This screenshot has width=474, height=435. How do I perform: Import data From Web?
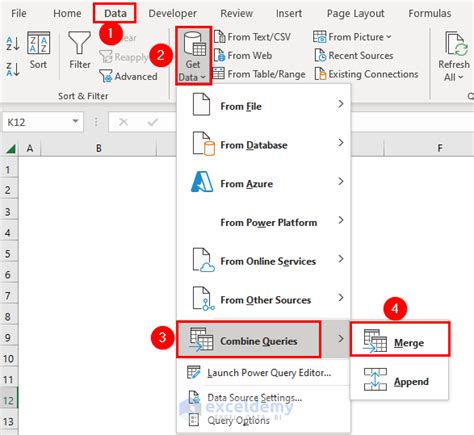click(243, 55)
